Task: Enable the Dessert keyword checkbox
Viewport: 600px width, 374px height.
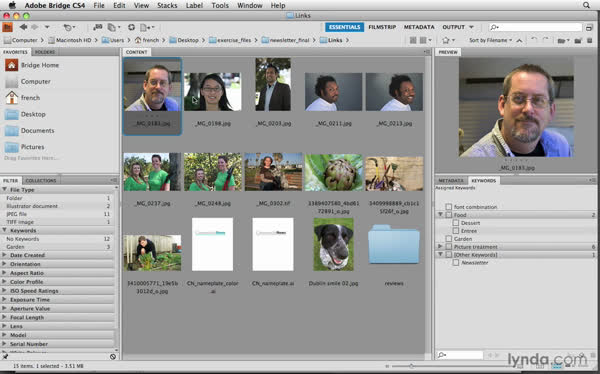Action: pos(456,223)
